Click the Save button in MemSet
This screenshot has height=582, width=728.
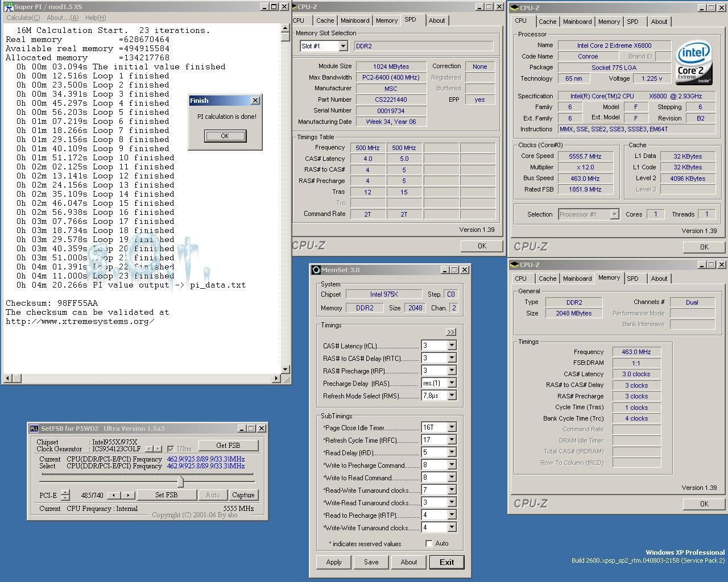[371, 562]
